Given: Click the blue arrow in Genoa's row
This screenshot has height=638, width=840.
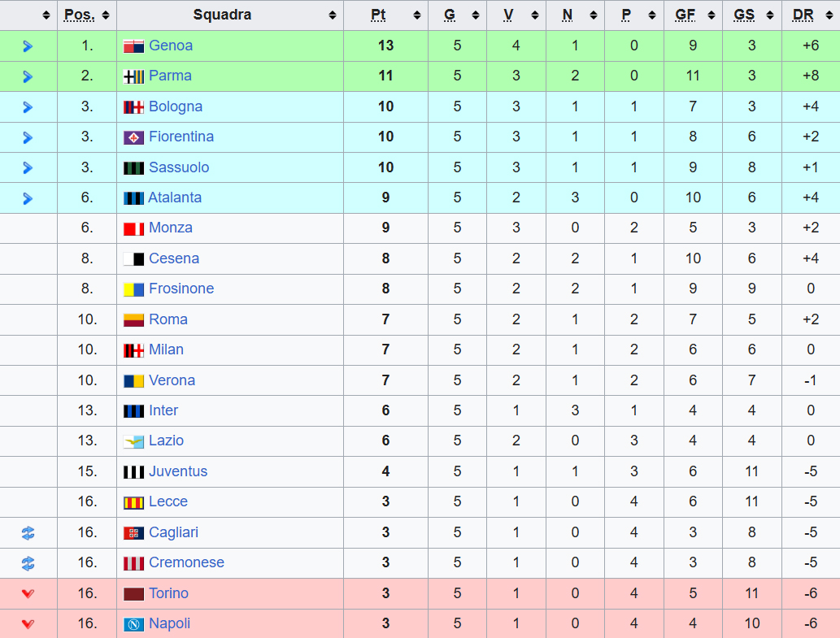Looking at the screenshot, I should pos(28,46).
